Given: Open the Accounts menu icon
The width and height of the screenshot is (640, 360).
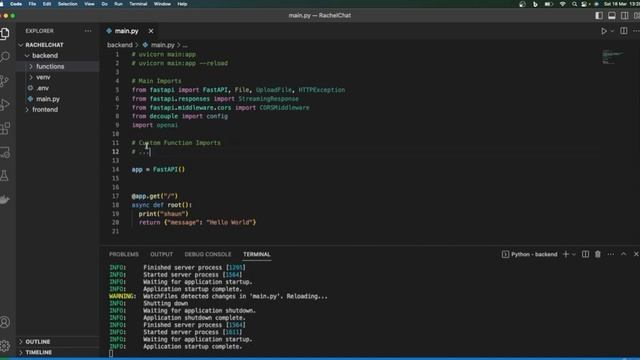Looking at the screenshot, I should pyautogui.click(x=5, y=322).
